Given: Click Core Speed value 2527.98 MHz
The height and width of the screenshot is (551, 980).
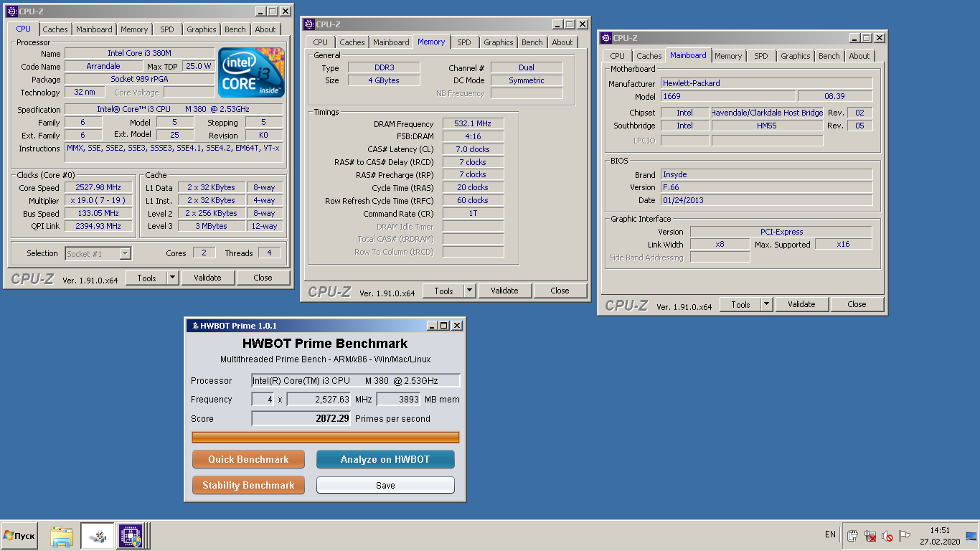Looking at the screenshot, I should tap(98, 187).
